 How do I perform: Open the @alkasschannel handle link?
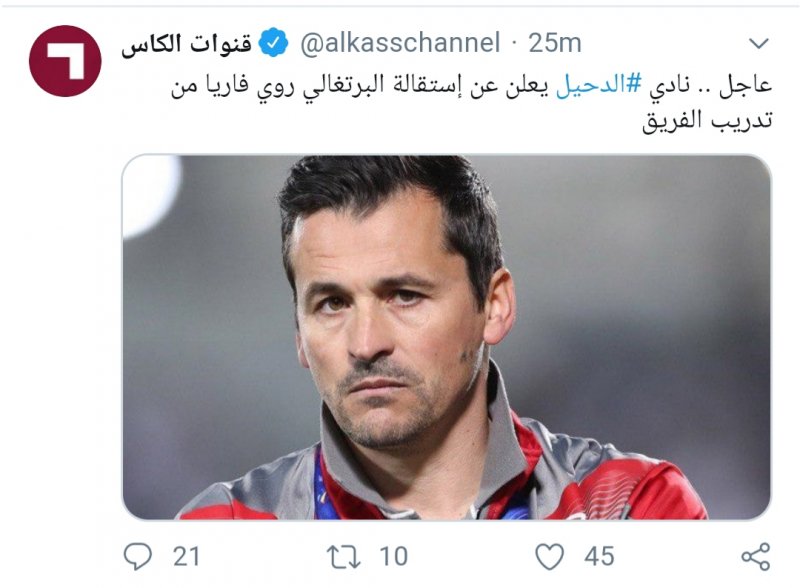pyautogui.click(x=400, y=43)
